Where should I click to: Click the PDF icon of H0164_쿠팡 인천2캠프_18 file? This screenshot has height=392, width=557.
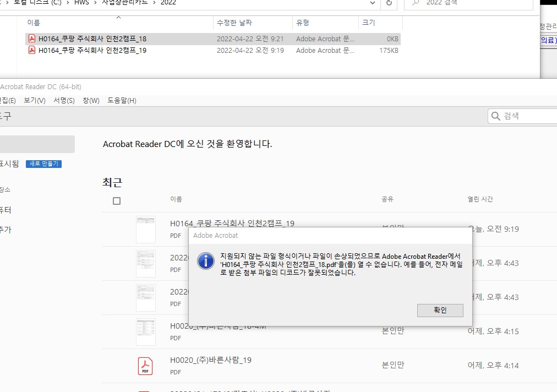coord(32,39)
